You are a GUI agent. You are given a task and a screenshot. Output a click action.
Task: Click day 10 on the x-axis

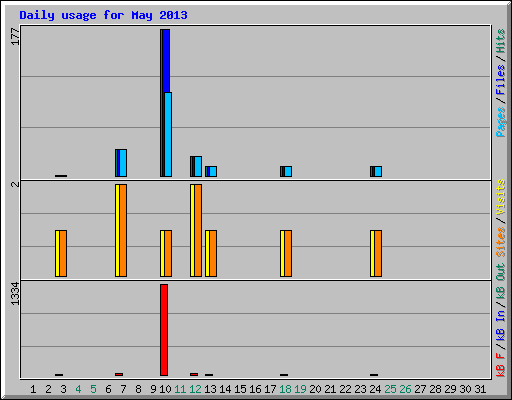[x=165, y=389]
